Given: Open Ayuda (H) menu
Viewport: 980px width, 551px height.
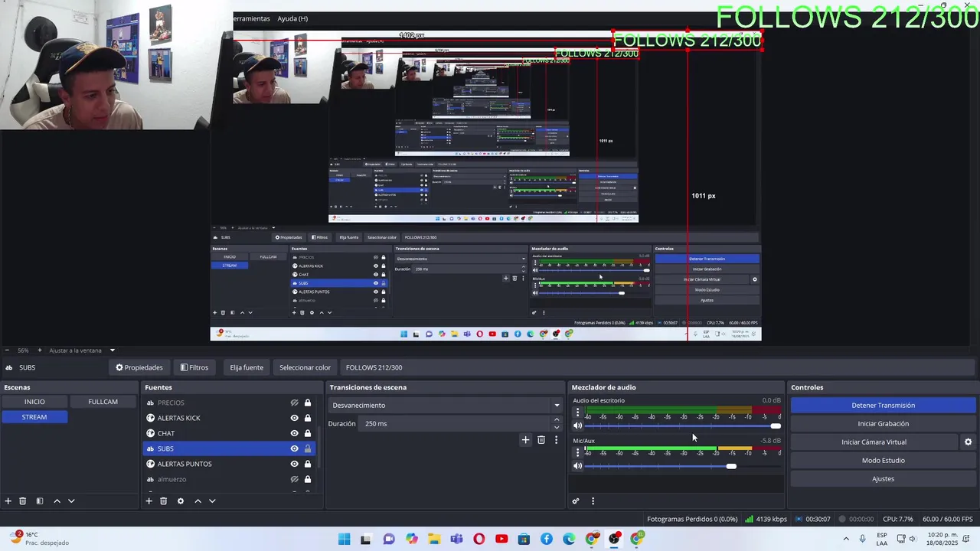Looking at the screenshot, I should point(292,18).
